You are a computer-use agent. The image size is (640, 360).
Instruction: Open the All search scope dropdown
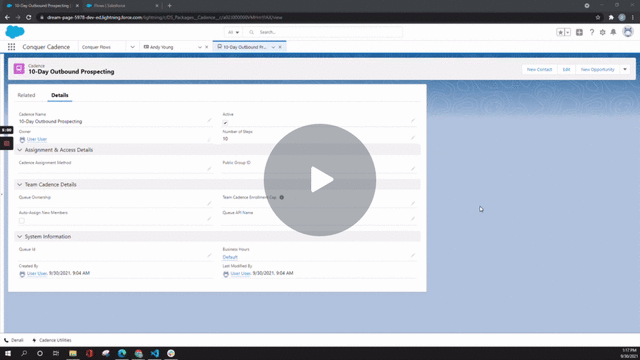233,32
